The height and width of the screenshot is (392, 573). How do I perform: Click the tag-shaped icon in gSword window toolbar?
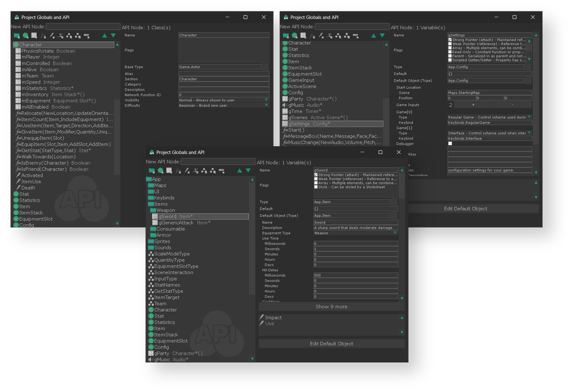(222, 171)
